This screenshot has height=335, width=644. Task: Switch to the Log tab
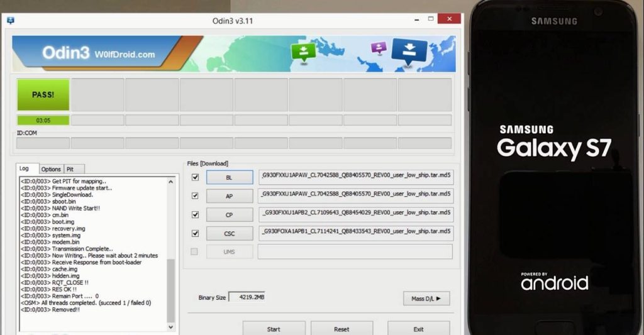(x=27, y=168)
